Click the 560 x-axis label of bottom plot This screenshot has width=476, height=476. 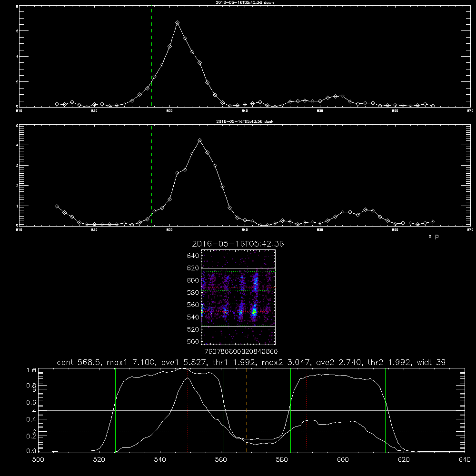click(x=221, y=460)
